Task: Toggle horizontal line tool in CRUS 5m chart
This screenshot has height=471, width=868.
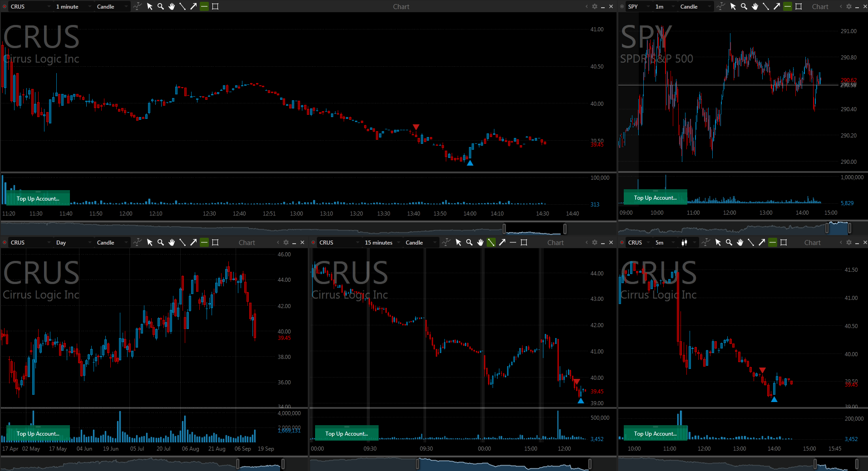Action: [x=773, y=242]
